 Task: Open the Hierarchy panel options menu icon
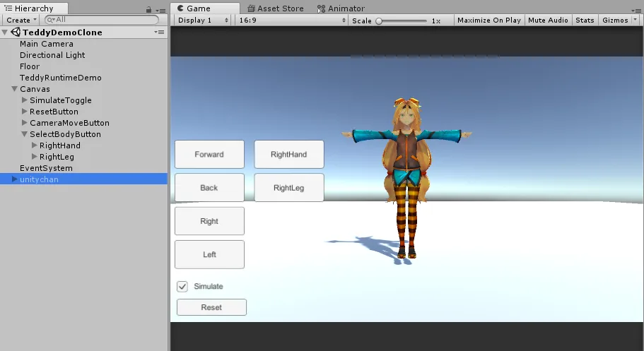point(160,11)
